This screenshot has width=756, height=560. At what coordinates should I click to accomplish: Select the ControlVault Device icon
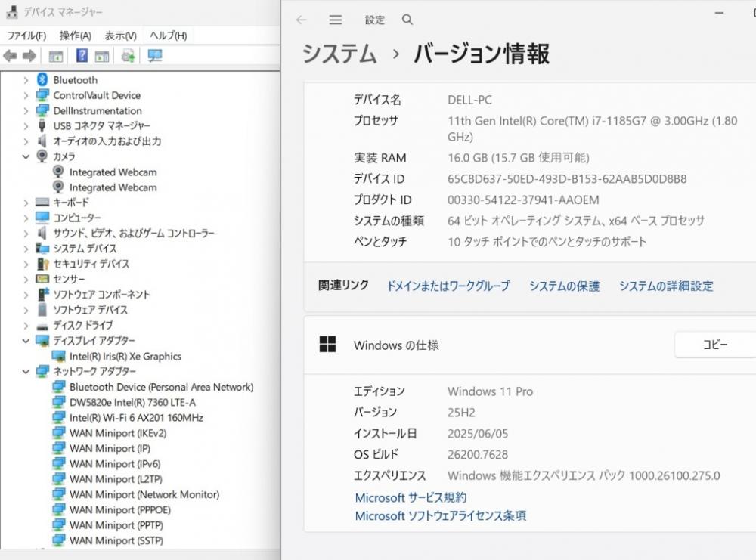pyautogui.click(x=42, y=95)
